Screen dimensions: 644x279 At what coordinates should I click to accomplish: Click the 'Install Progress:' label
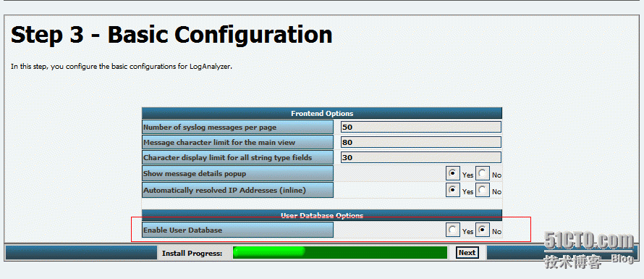click(x=192, y=253)
